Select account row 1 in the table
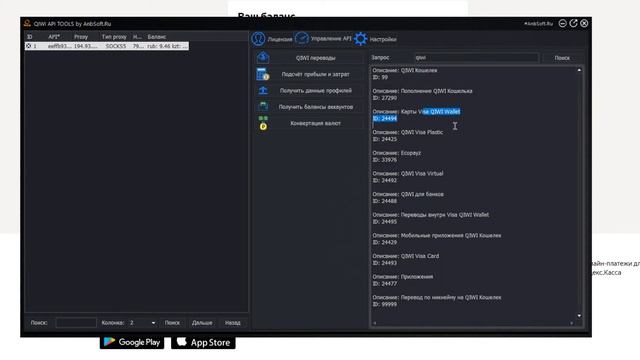Viewport: 640px width, 360px height. [x=107, y=46]
